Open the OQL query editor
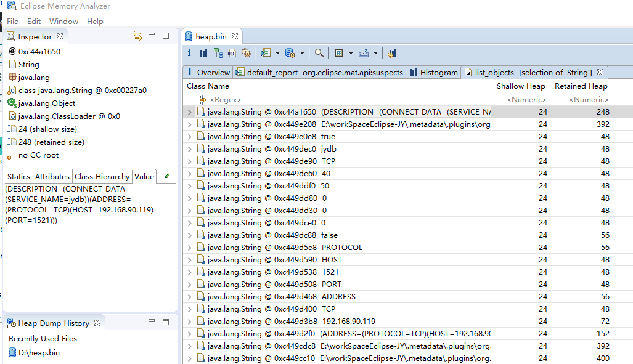The width and height of the screenshot is (633, 364). (x=232, y=53)
